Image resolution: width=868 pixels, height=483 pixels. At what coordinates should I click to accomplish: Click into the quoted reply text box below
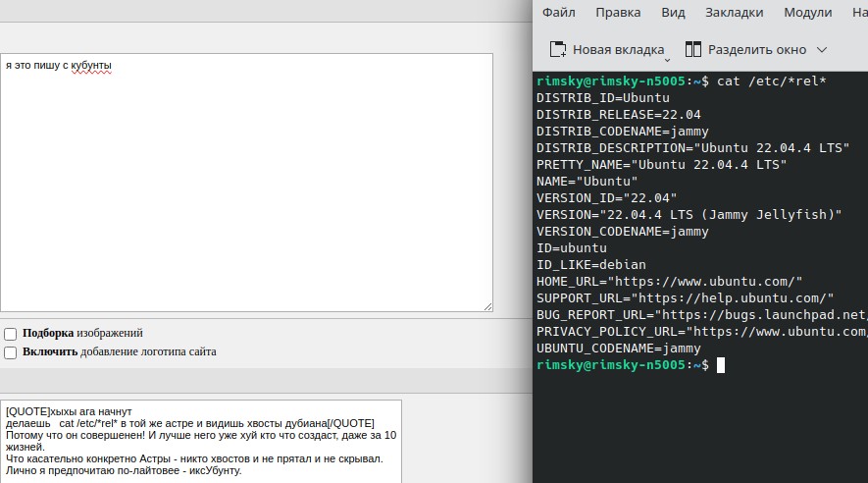tap(201, 442)
